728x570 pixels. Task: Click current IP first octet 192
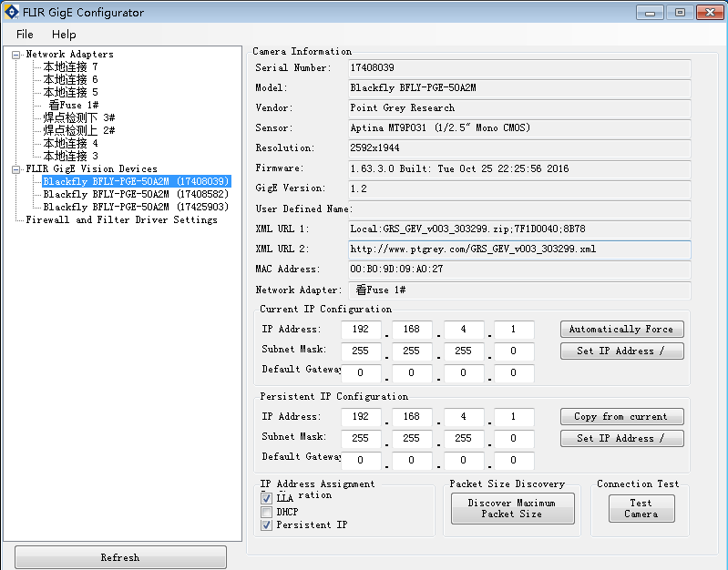point(361,330)
